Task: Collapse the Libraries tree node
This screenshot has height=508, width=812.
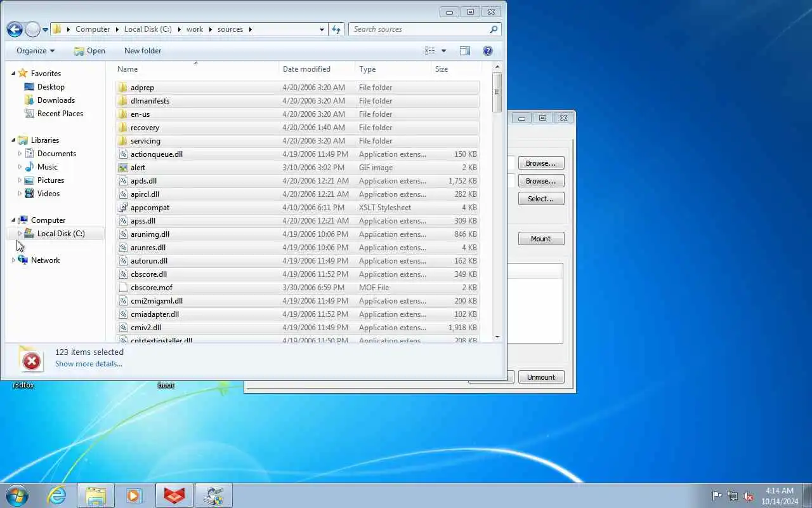Action: (13, 140)
